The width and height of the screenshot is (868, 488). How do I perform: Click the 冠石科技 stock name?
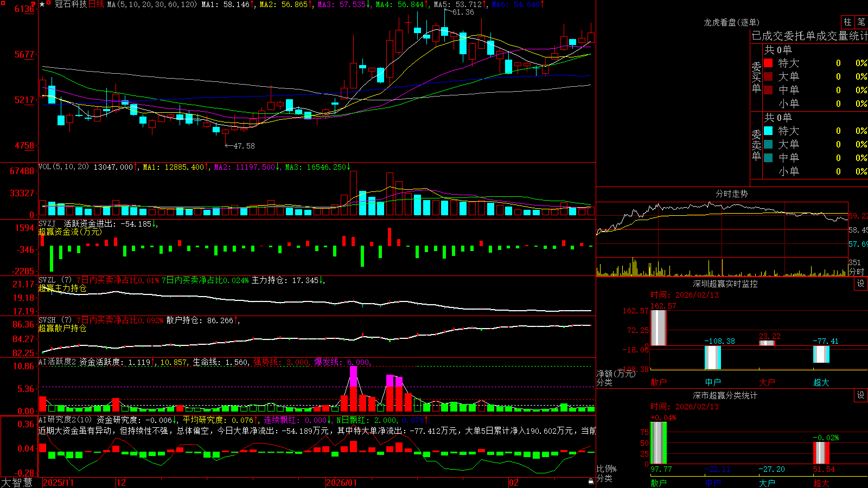point(71,4)
